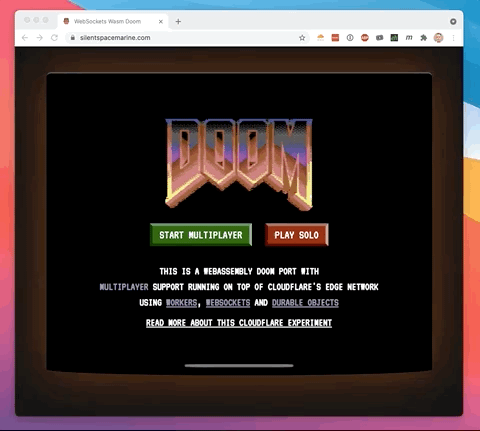Open the Cloudflare cloud extension icon
The image size is (480, 431).
point(320,38)
